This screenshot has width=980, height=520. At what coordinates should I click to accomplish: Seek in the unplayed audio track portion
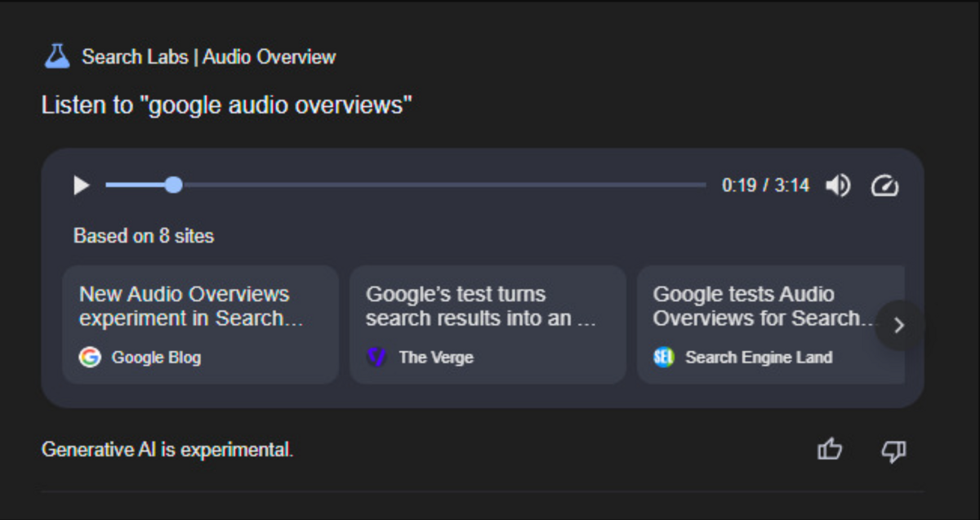(x=443, y=185)
